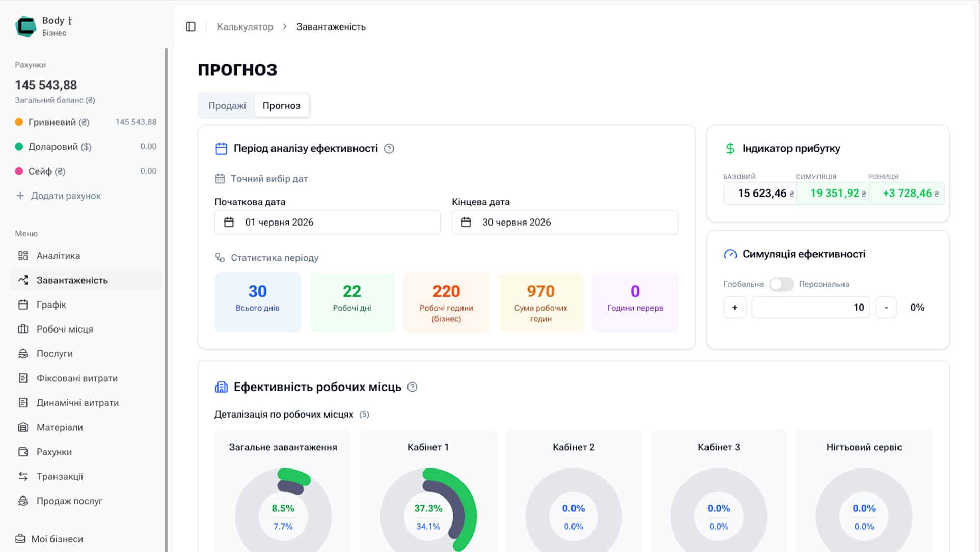The image size is (980, 552).
Task: Toggle Глобальна/Персональна simulation switch
Action: point(781,284)
